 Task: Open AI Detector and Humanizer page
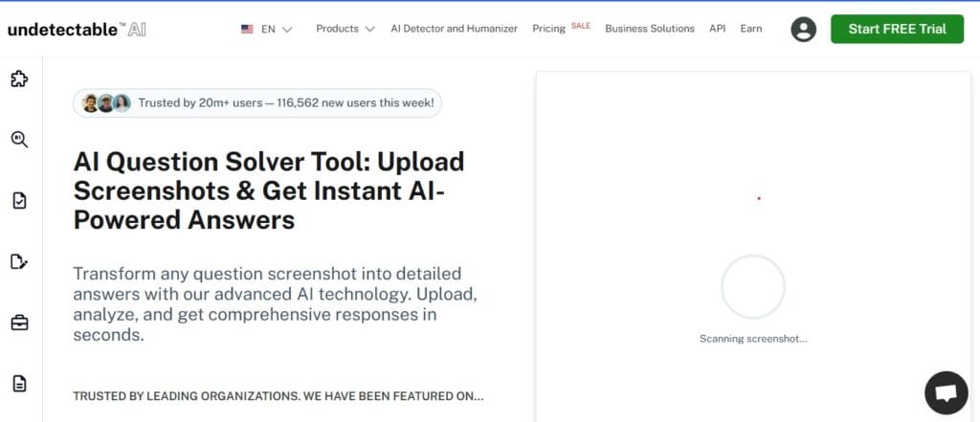click(x=455, y=29)
